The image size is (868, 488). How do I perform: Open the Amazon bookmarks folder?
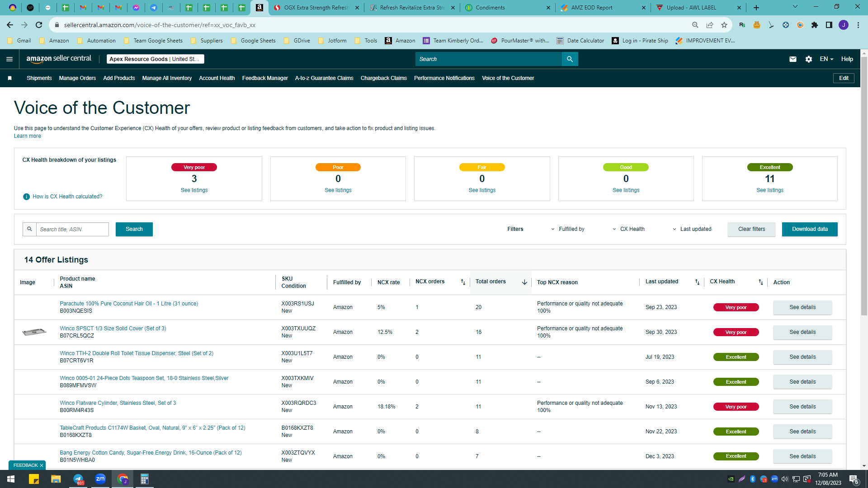(54, 41)
